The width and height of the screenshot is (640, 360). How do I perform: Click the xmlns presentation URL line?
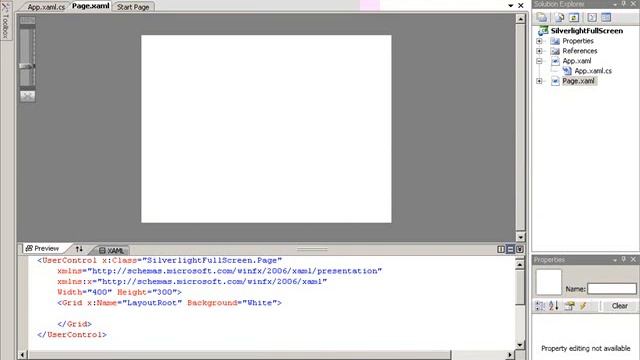pos(220,271)
